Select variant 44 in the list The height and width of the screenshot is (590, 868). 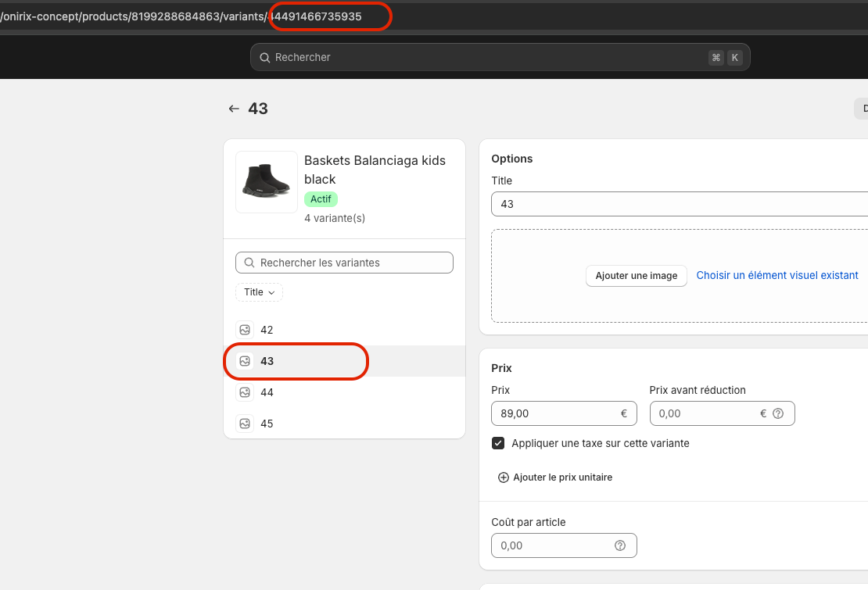(344, 392)
